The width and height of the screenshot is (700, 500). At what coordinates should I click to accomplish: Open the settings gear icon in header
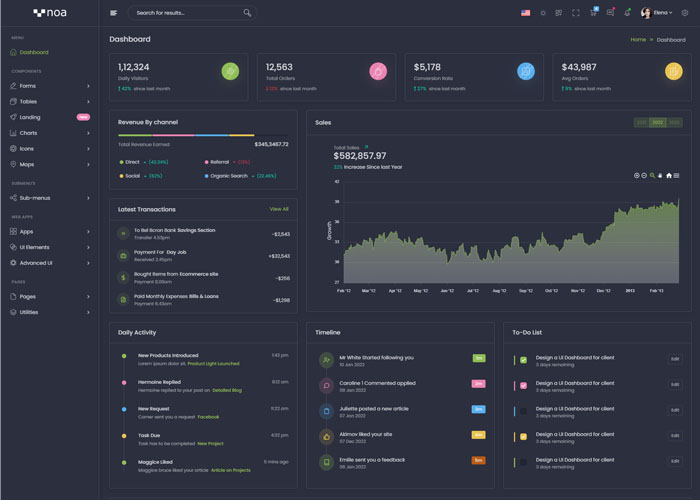click(x=685, y=13)
